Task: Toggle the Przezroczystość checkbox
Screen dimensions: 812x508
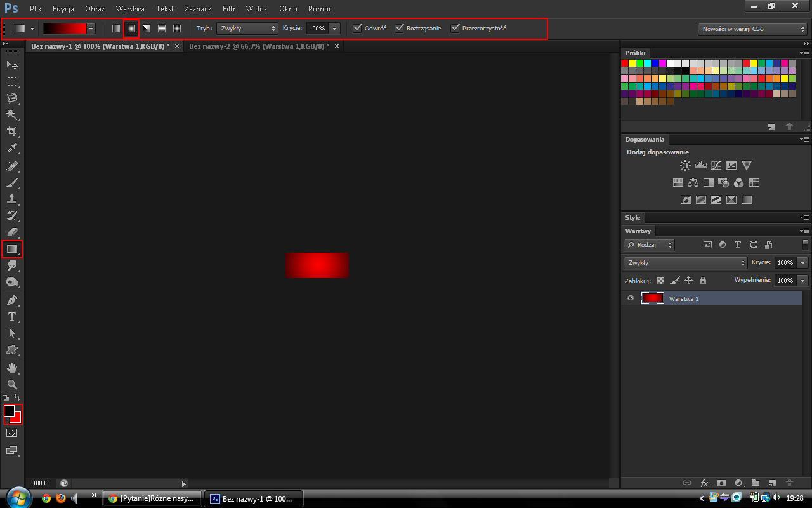Action: [x=455, y=29]
